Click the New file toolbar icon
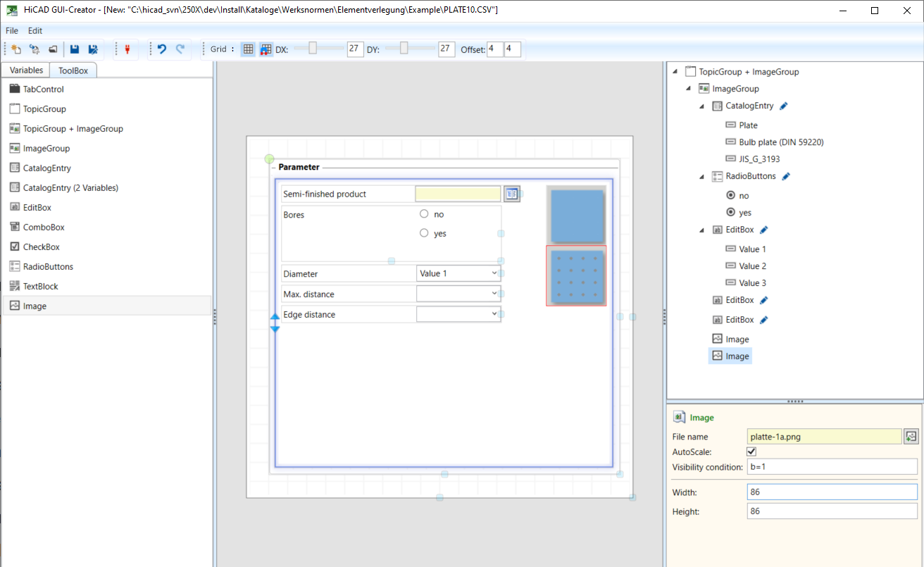The width and height of the screenshot is (924, 567). 15,49
